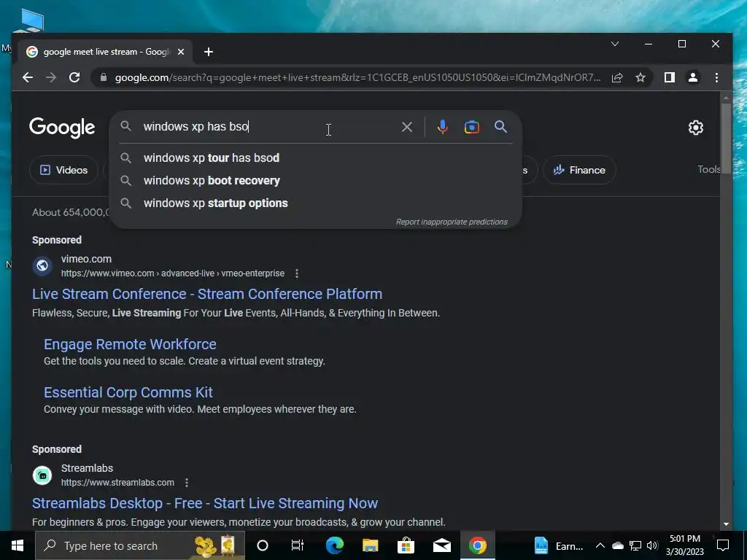Click Streamlabs favicon
This screenshot has height=560, width=747.
pos(42,475)
